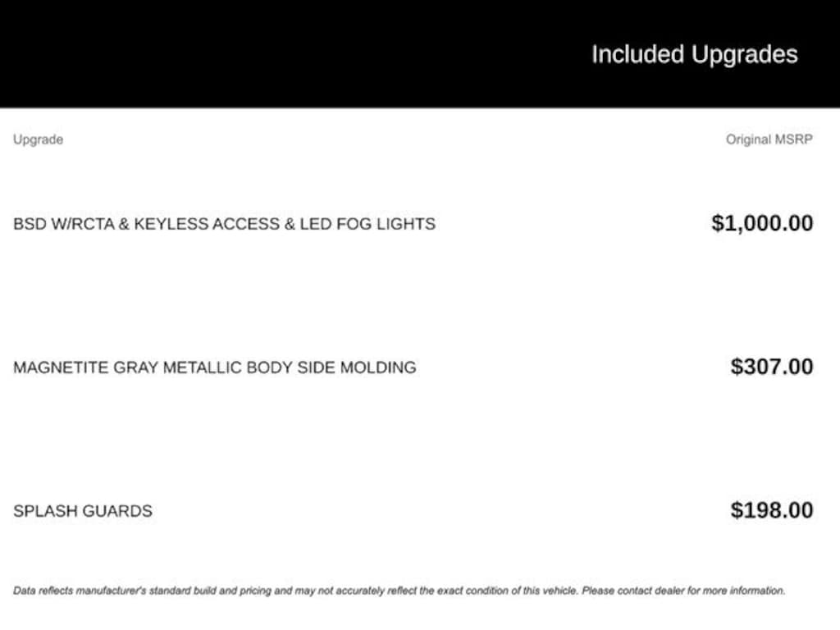This screenshot has height=630, width=840.
Task: Select the Upgrade column header
Action: click(38, 139)
